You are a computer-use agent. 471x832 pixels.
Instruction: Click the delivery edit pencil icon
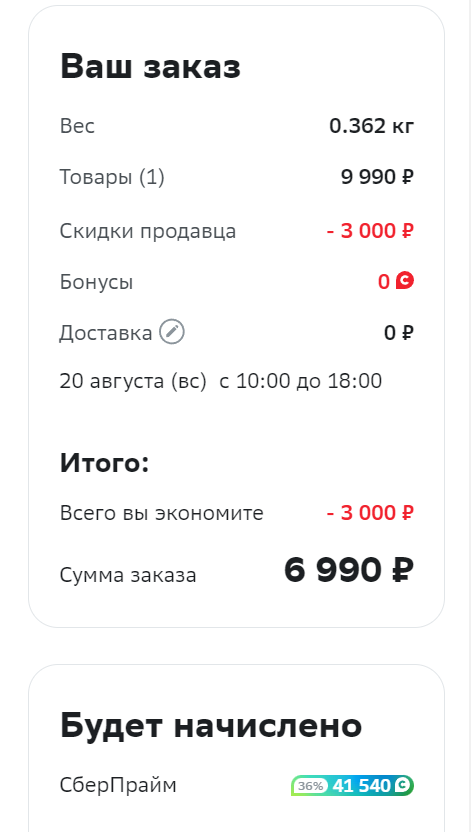click(x=172, y=332)
